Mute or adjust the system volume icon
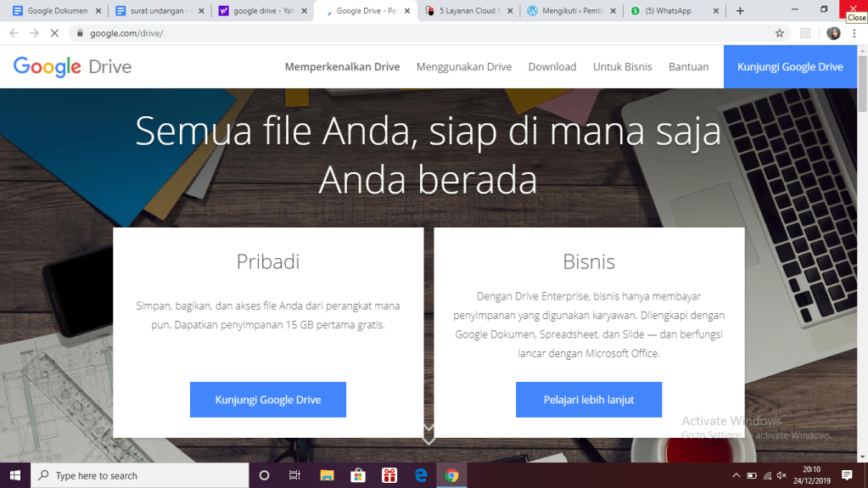This screenshot has width=868, height=488. [x=781, y=475]
